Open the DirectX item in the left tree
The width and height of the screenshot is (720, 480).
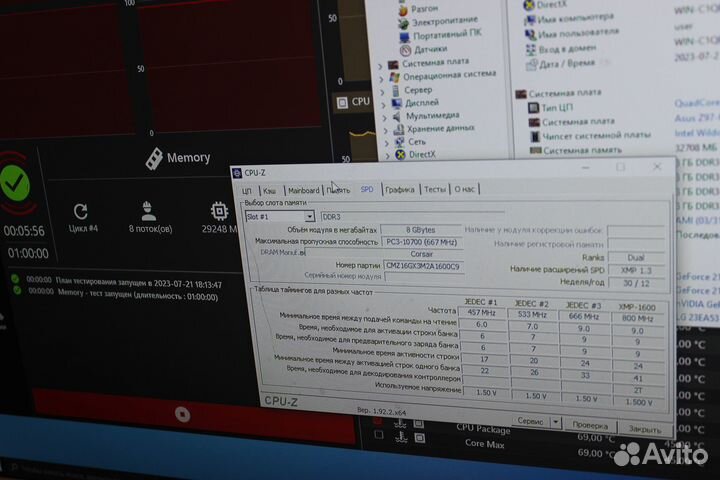[x=421, y=154]
